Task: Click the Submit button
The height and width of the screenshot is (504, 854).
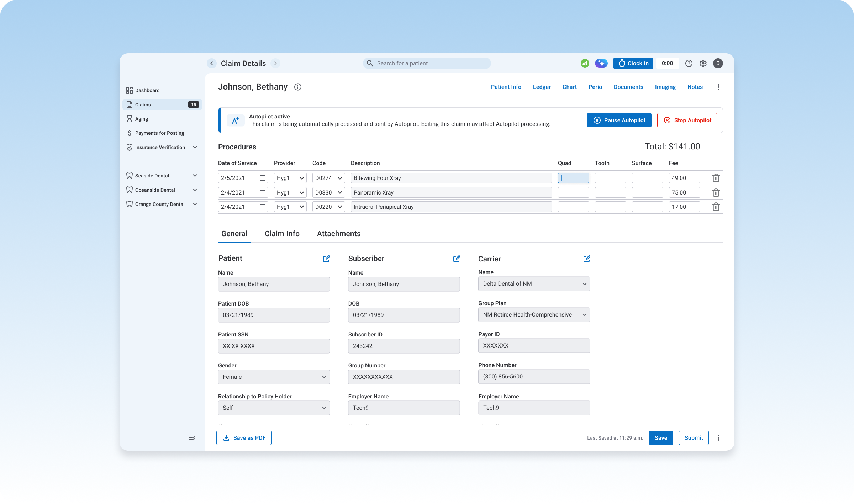Action: tap(694, 438)
